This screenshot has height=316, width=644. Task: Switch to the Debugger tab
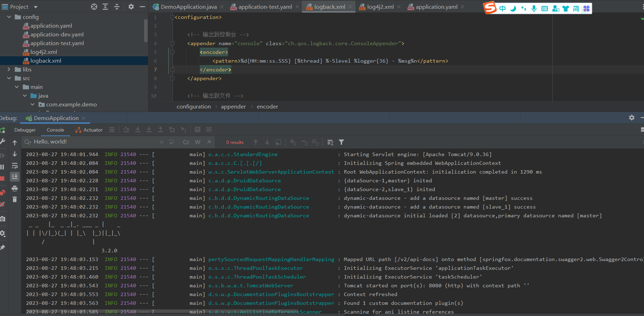coord(25,130)
